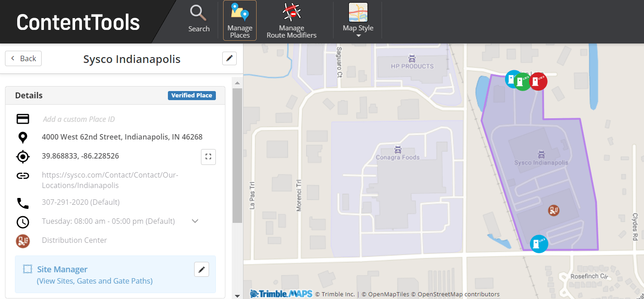Click the brown distribution center map marker
This screenshot has width=644, height=299.
[x=554, y=210]
